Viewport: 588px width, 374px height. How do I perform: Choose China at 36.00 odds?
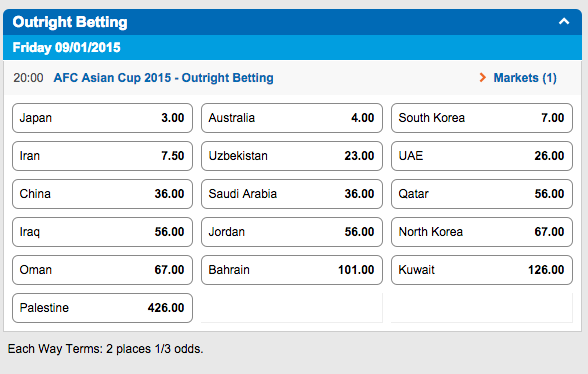(102, 194)
